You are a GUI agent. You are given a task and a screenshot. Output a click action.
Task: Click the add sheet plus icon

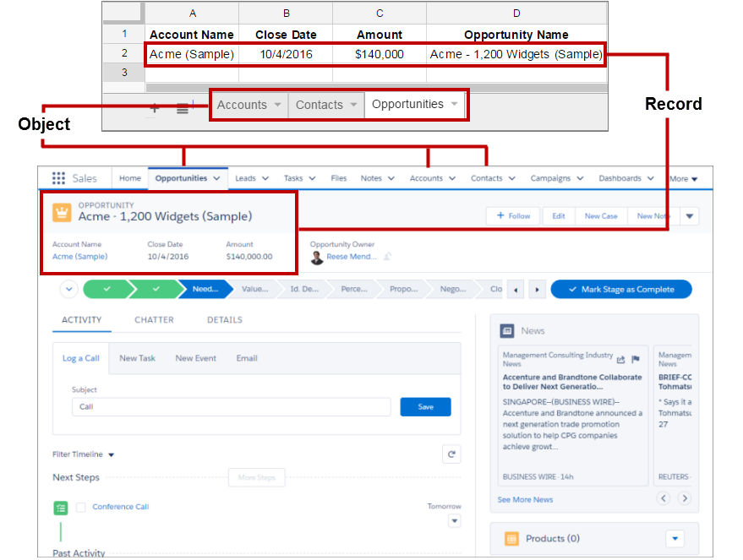pyautogui.click(x=155, y=108)
